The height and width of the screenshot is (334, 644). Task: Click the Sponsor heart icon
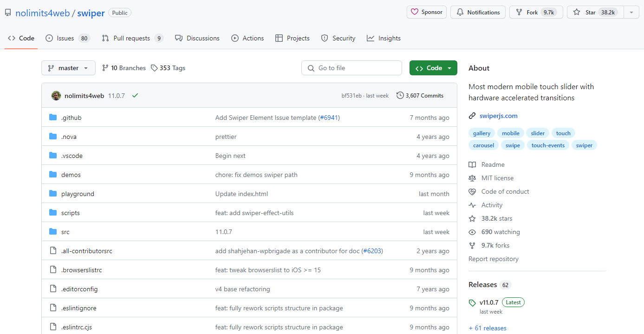[415, 12]
